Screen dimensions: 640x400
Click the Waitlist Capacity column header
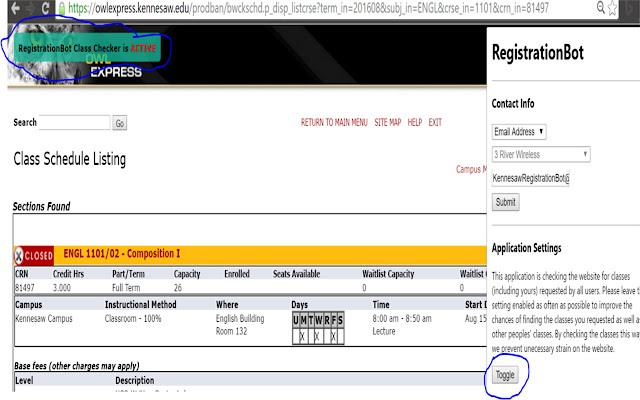tap(388, 274)
